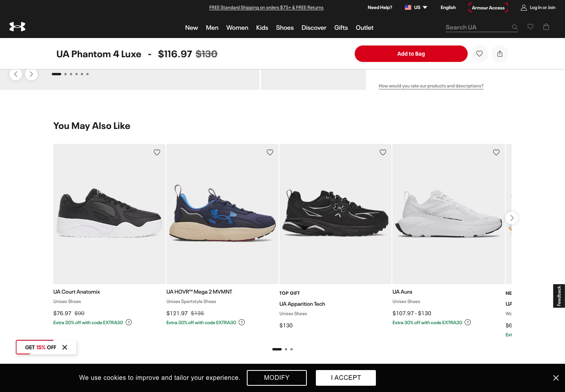Favorite the UA Court Anatomix shoe
This screenshot has height=392, width=565.
click(x=157, y=152)
